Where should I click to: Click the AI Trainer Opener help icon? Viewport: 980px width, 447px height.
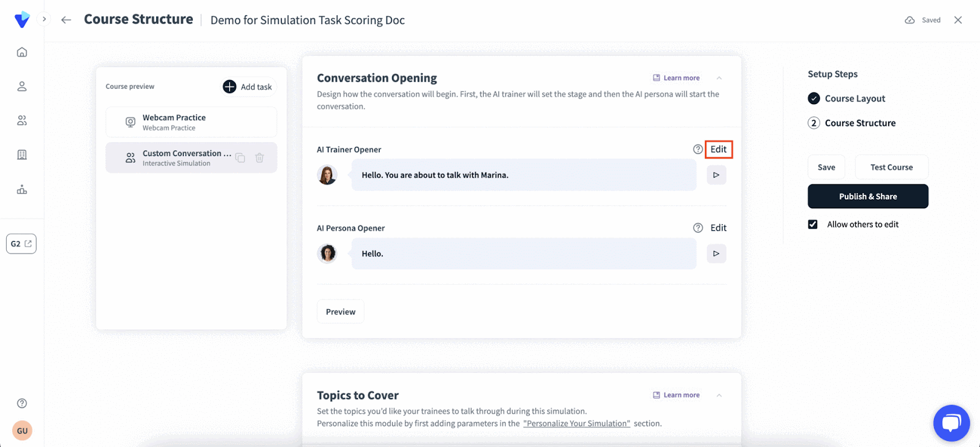click(x=698, y=149)
